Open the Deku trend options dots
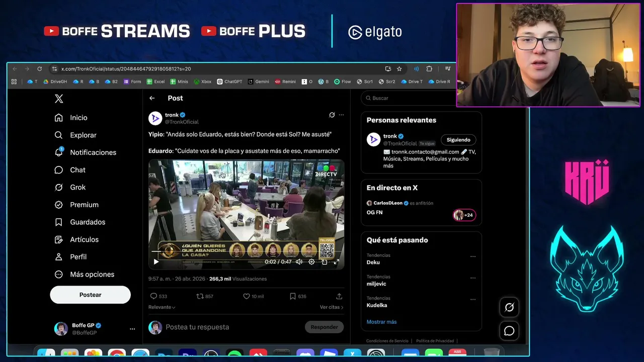Screen dimensions: 644x362 (472, 256)
